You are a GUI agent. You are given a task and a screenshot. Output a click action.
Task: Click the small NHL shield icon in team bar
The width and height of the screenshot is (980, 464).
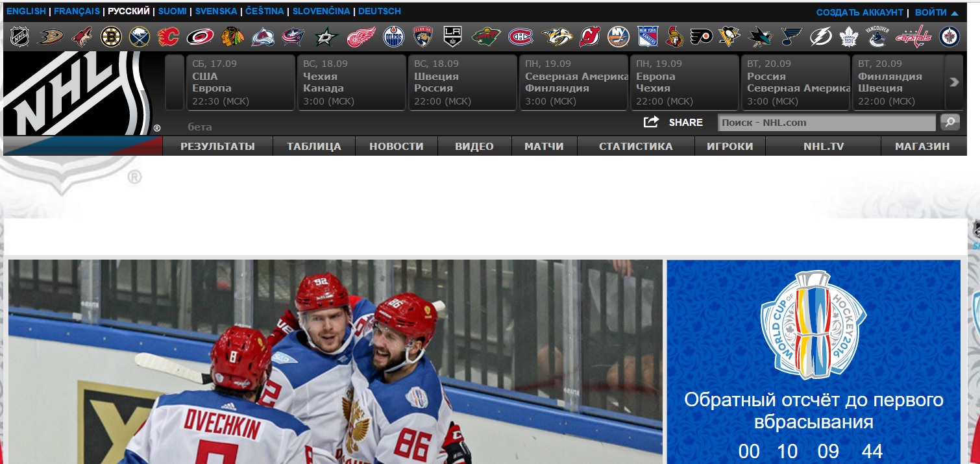tap(19, 37)
